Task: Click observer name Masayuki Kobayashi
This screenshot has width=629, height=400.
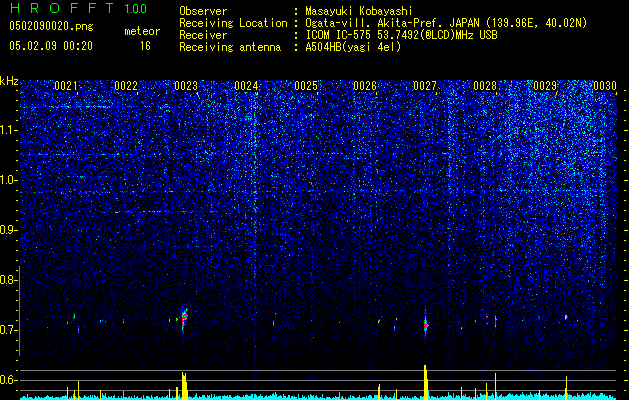Action: [359, 11]
